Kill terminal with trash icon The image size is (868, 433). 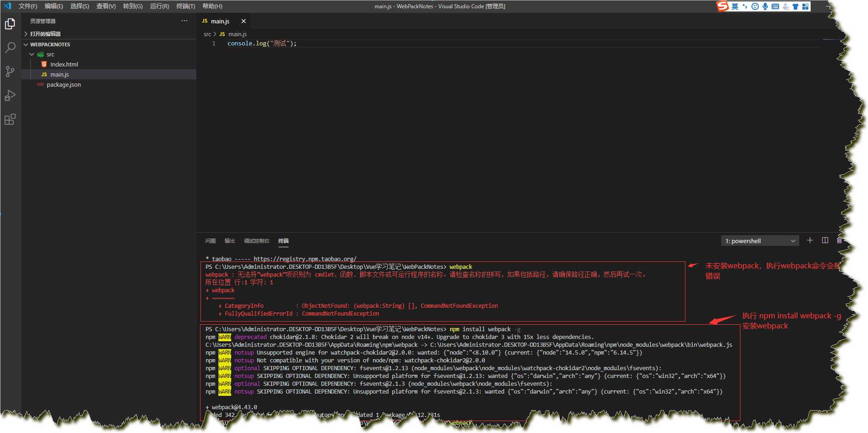pyautogui.click(x=839, y=240)
